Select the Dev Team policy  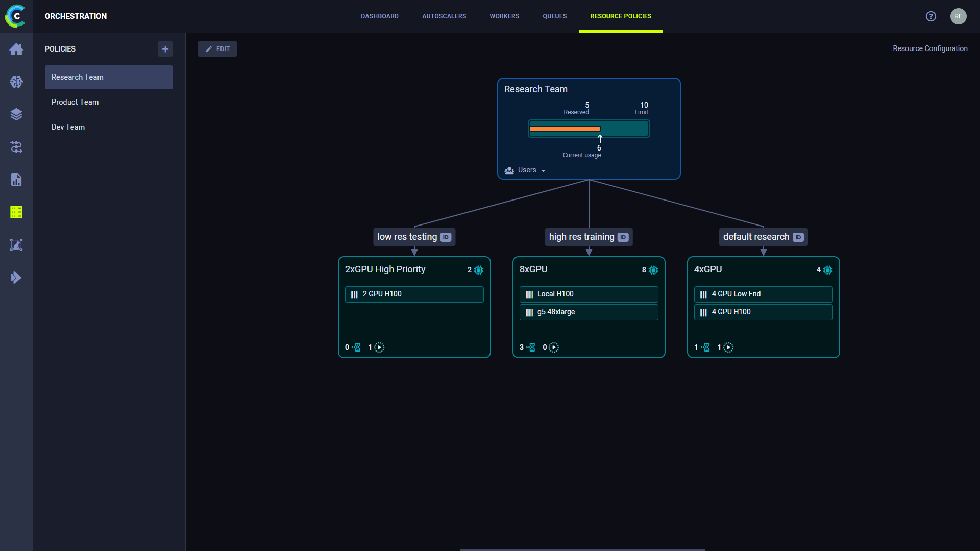point(68,127)
